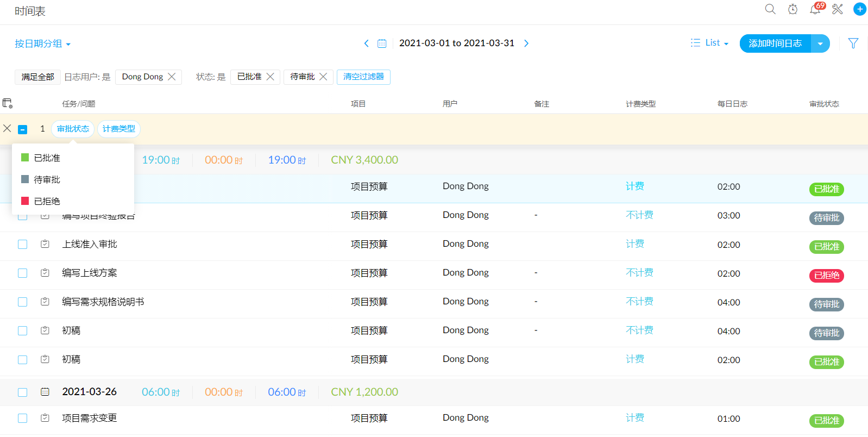Image resolution: width=868 pixels, height=437 pixels.
Task: Expand the arrow beside 添加时间日志
Action: [x=820, y=43]
